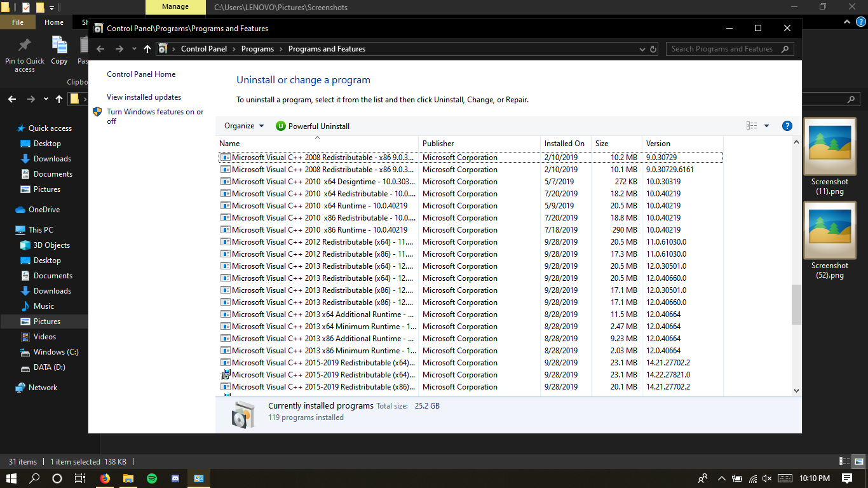The height and width of the screenshot is (488, 868).
Task: Select Microsoft Visual C++ 2010 x64 Runtime row
Action: (471, 206)
